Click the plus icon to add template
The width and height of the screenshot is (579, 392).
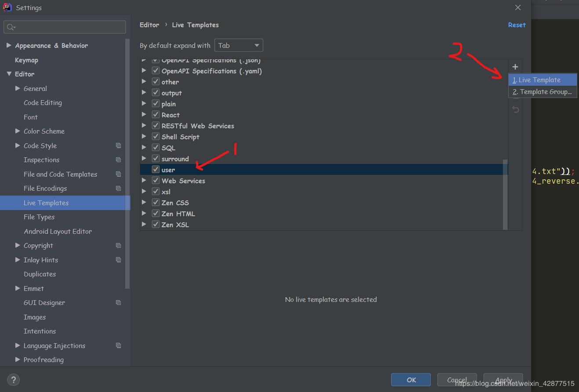pyautogui.click(x=515, y=67)
